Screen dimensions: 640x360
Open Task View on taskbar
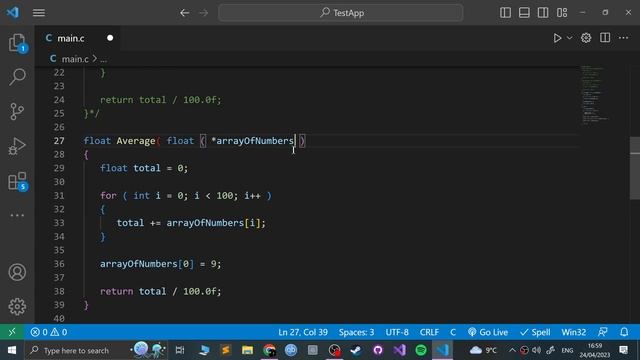tap(180, 350)
